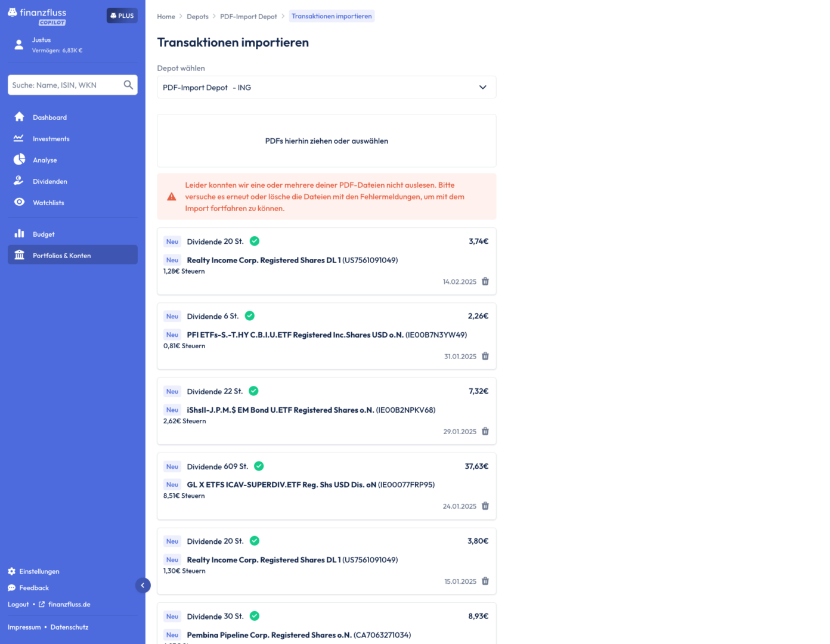
Task: Open the Budget section
Action: [73, 234]
